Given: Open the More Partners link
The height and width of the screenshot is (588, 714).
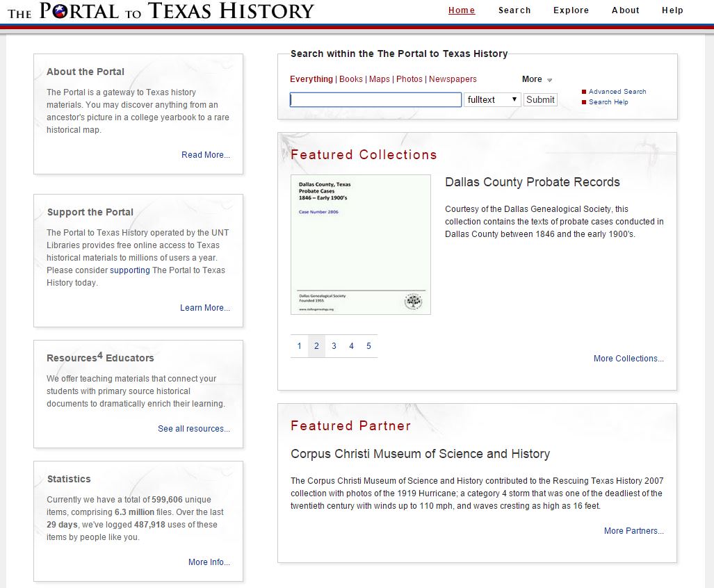Looking at the screenshot, I should click(634, 530).
